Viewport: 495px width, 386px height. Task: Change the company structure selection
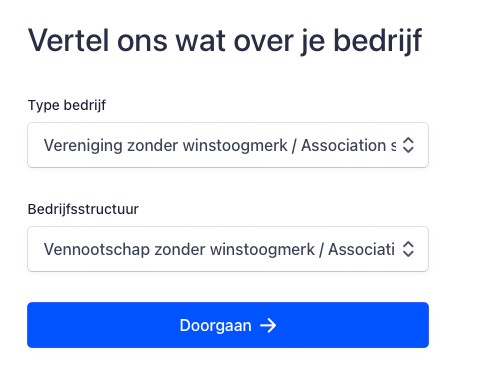(x=228, y=249)
